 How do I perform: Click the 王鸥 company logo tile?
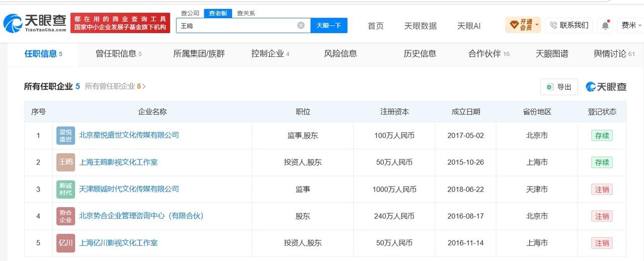pos(66,162)
